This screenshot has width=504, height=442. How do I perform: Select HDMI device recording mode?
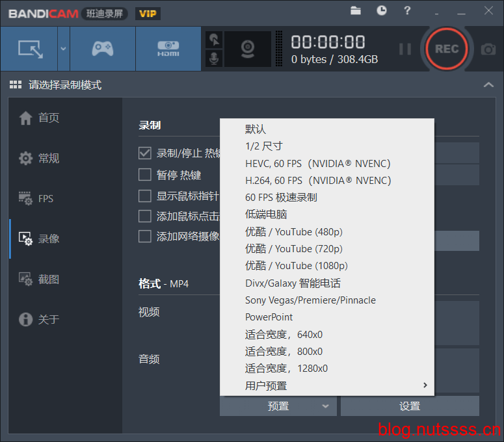tap(168, 49)
